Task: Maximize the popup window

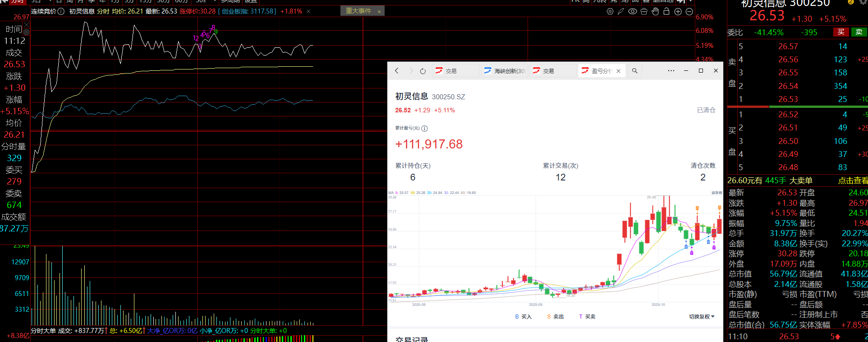Action: (x=701, y=71)
